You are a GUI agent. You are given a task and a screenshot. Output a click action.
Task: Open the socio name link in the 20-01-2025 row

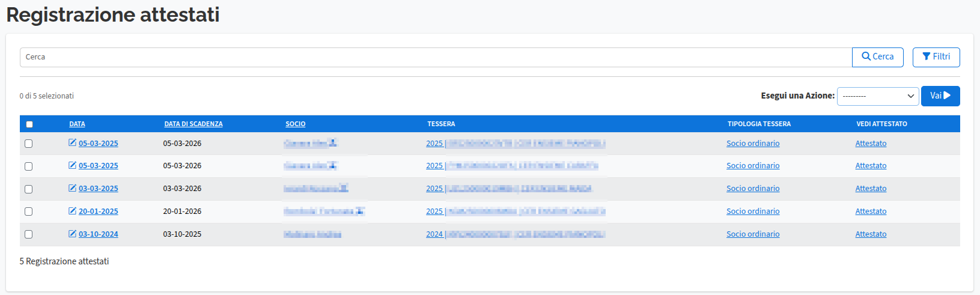[x=318, y=211]
